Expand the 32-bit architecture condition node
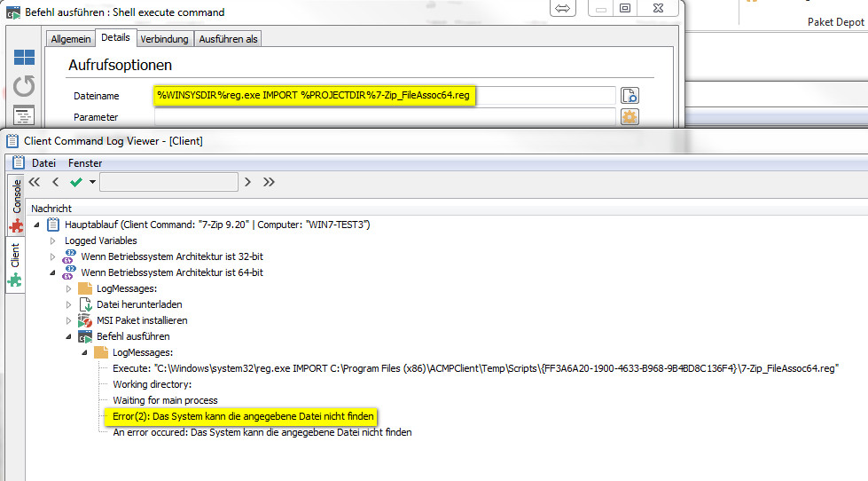This screenshot has width=868, height=481. (52, 256)
